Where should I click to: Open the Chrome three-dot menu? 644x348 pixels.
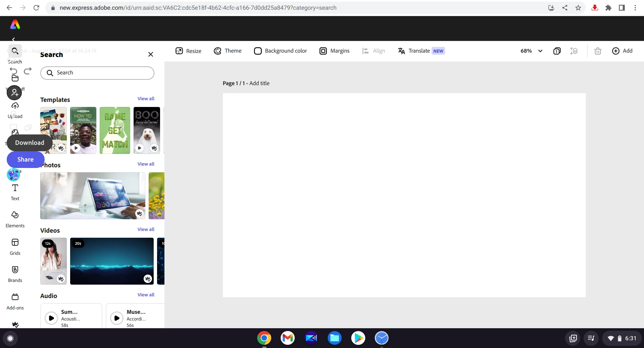point(635,8)
